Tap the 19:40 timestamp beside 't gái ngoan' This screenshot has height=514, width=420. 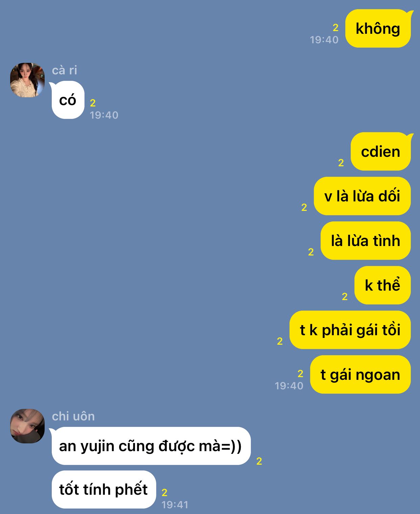coord(289,386)
